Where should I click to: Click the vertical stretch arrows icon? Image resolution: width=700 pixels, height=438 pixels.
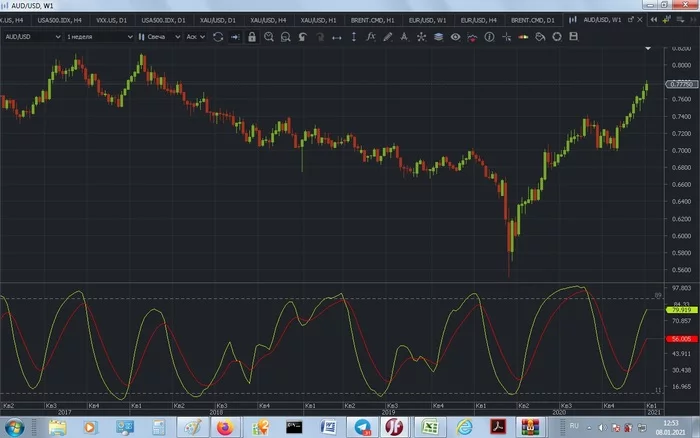pyautogui.click(x=354, y=37)
